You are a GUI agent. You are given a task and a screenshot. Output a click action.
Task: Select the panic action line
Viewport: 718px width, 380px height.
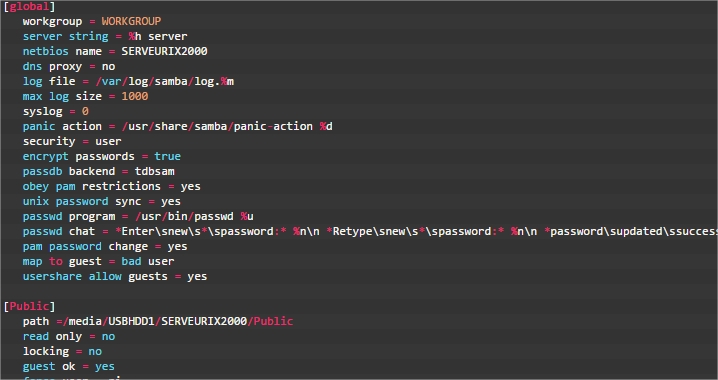click(178, 126)
